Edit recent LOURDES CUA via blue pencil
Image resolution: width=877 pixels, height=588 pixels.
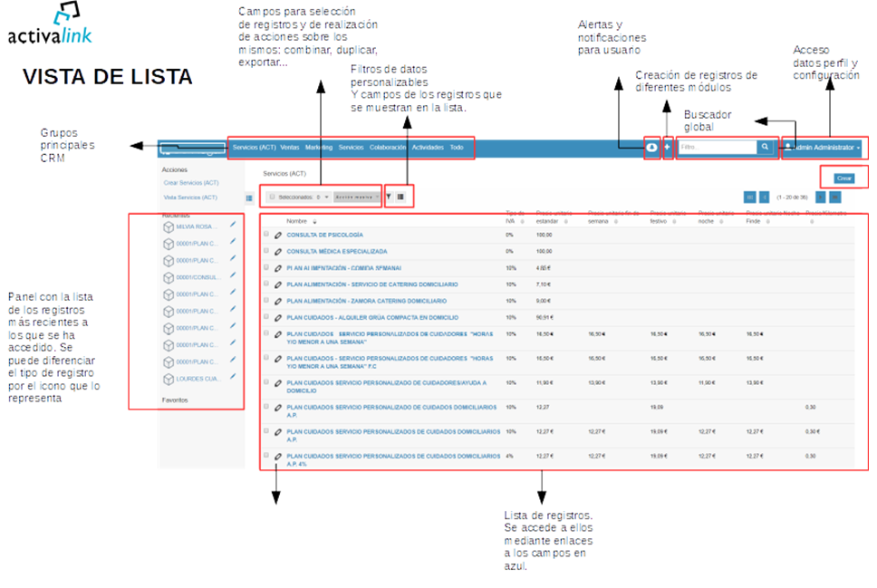coord(233,377)
